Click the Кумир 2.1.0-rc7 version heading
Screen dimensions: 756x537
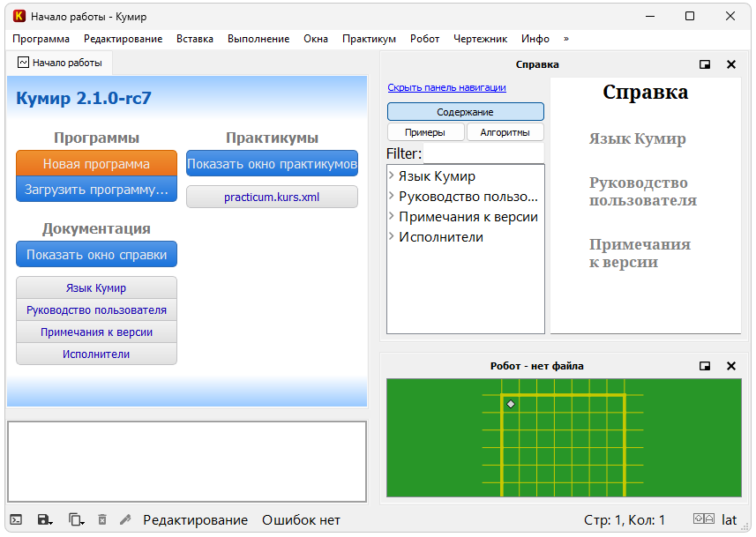click(84, 99)
